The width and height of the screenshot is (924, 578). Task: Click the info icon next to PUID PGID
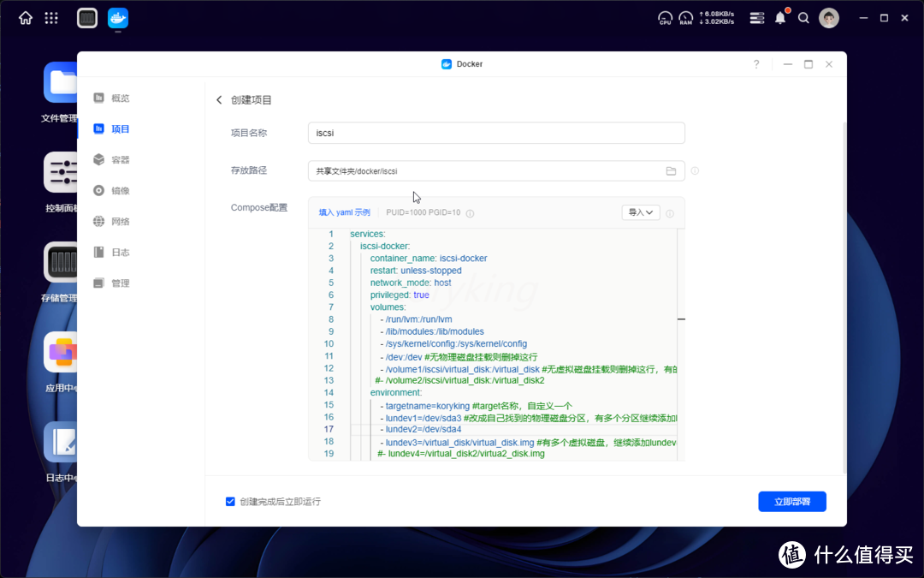(x=471, y=213)
